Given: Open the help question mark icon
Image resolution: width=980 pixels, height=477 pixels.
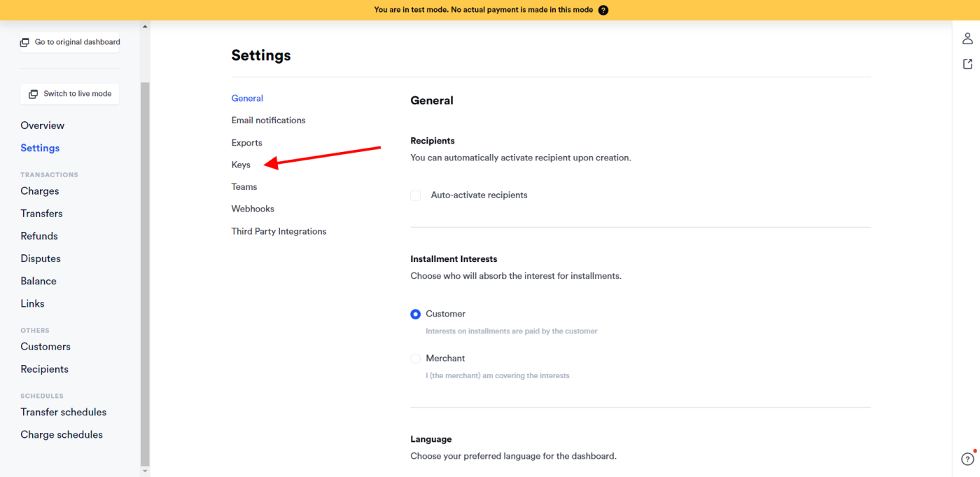Looking at the screenshot, I should 967,459.
